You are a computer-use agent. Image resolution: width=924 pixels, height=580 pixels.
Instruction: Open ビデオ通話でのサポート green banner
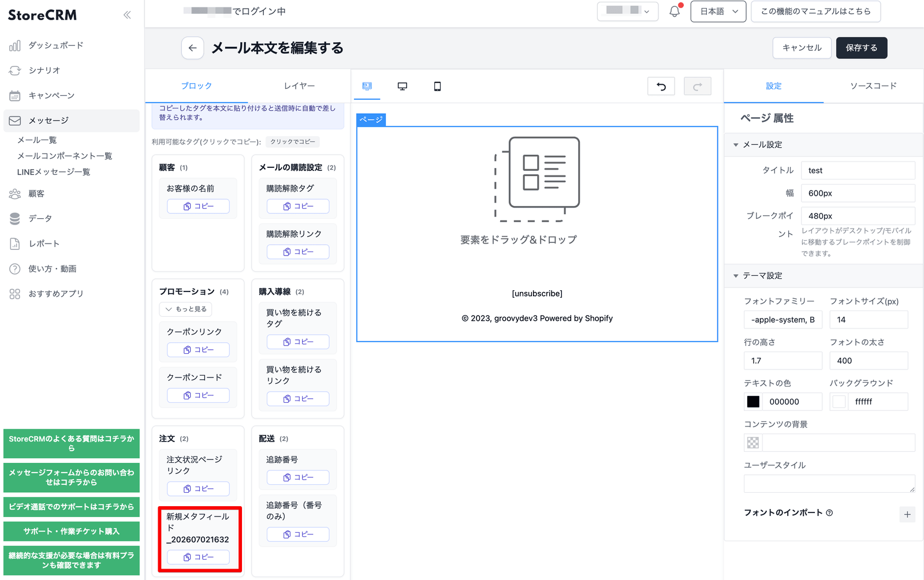pyautogui.click(x=72, y=507)
